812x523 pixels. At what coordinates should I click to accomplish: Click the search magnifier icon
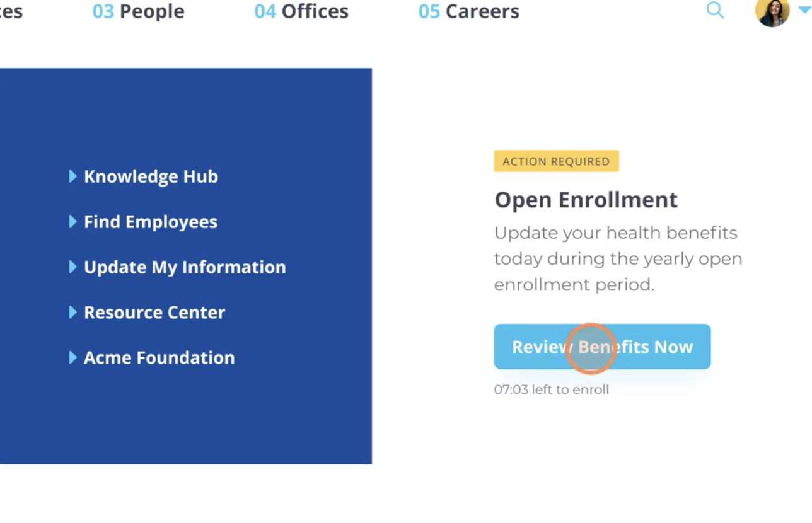[715, 11]
